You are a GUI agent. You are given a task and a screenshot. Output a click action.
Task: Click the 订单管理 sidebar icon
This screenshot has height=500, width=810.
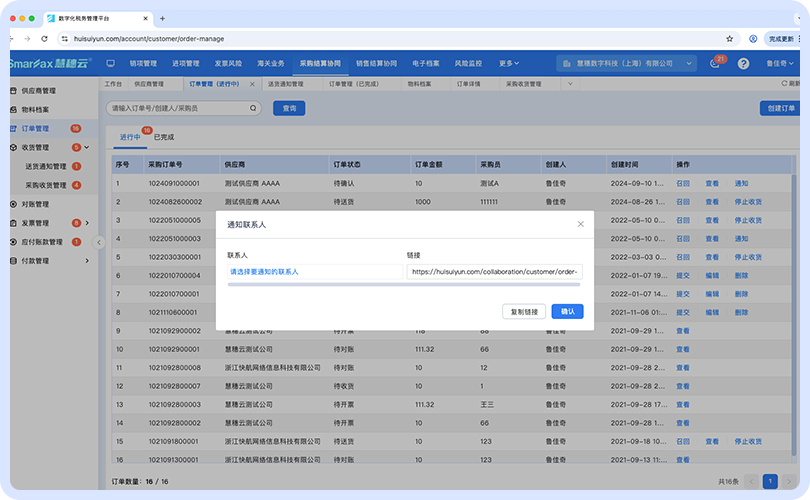[x=13, y=128]
